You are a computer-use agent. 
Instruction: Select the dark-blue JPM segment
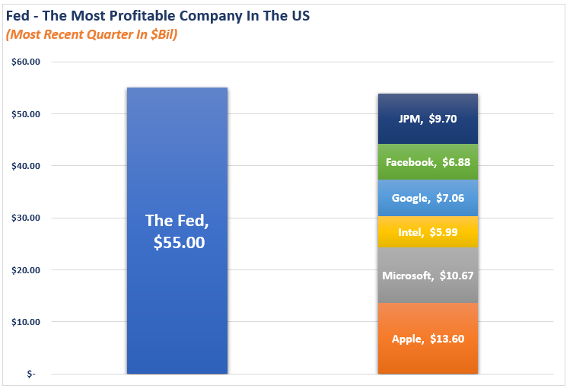click(x=428, y=119)
